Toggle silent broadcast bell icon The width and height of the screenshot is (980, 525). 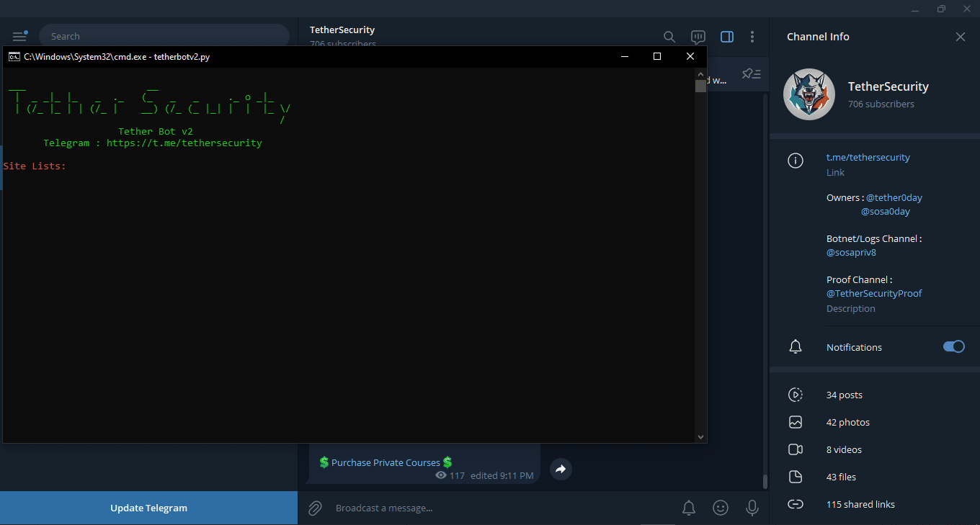click(x=689, y=508)
